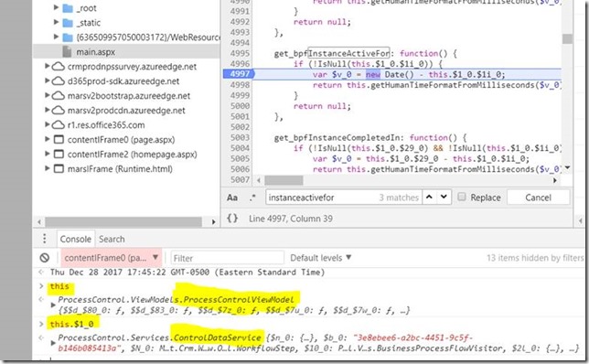Toggle breakpoint on line 4997
The height and width of the screenshot is (364, 589).
pyautogui.click(x=240, y=74)
